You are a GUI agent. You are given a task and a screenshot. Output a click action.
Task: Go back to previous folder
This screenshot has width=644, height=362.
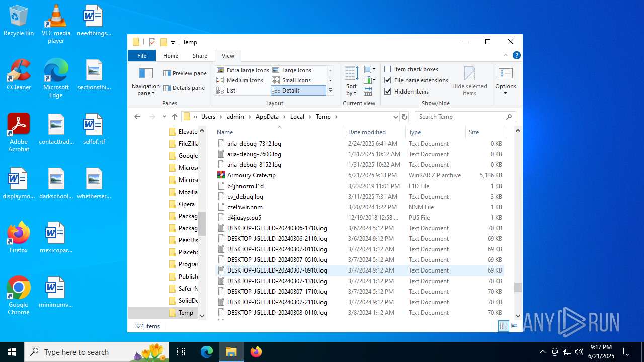click(x=137, y=117)
